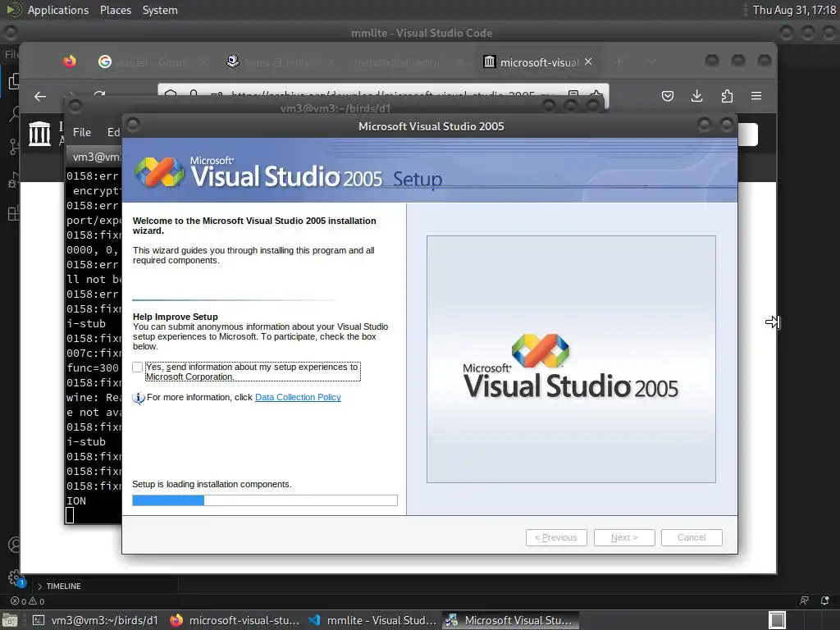Open VS Code Manage gear icon

(15, 577)
